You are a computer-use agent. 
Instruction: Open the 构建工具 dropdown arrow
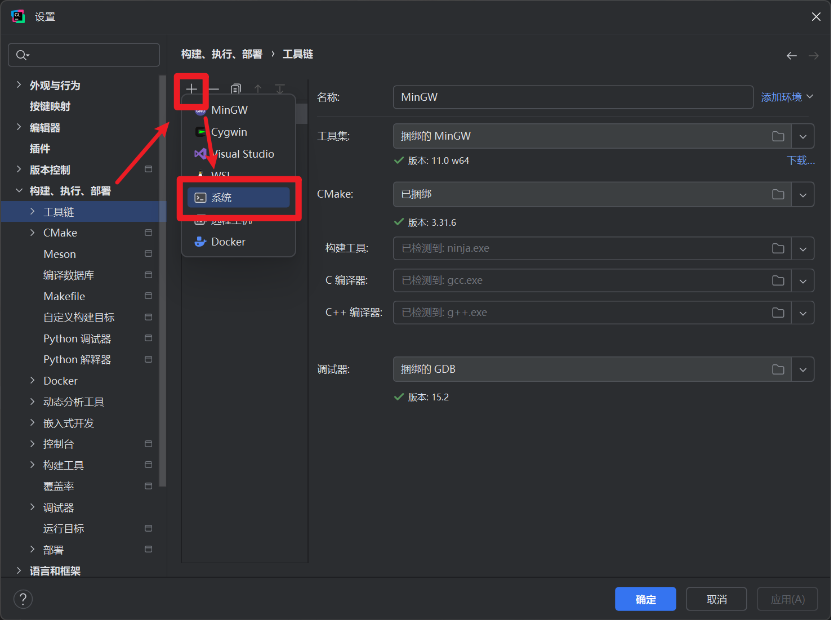[x=803, y=249]
